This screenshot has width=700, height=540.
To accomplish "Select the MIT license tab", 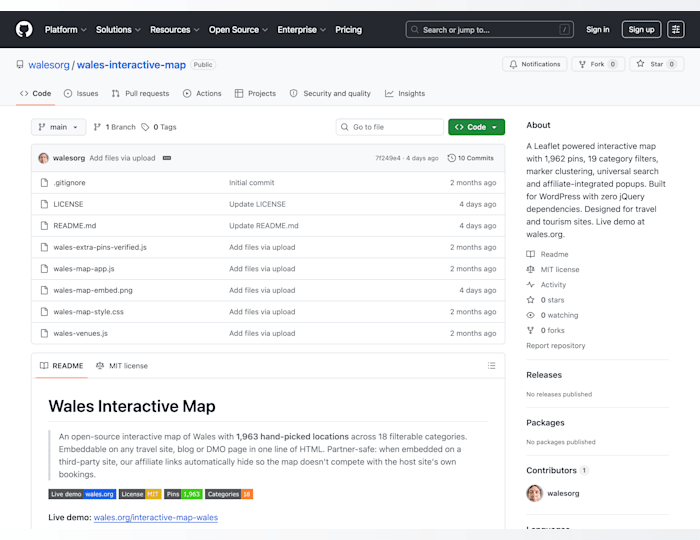I will point(122,366).
